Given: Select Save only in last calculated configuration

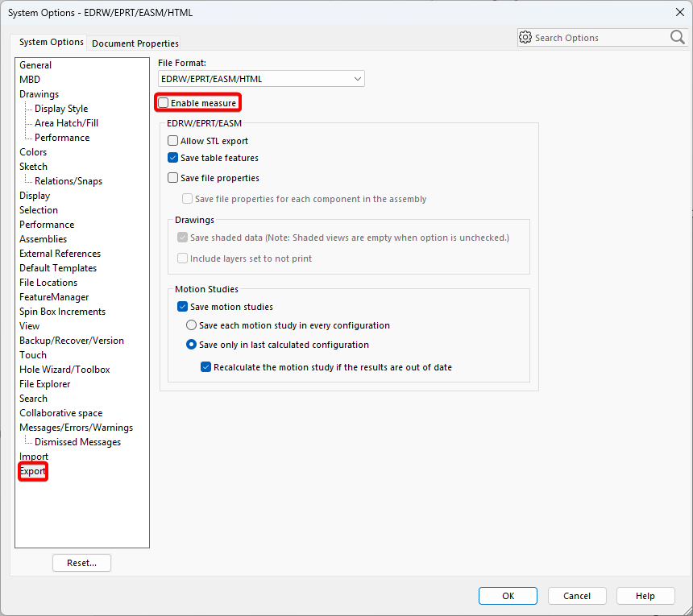Looking at the screenshot, I should click(x=191, y=345).
